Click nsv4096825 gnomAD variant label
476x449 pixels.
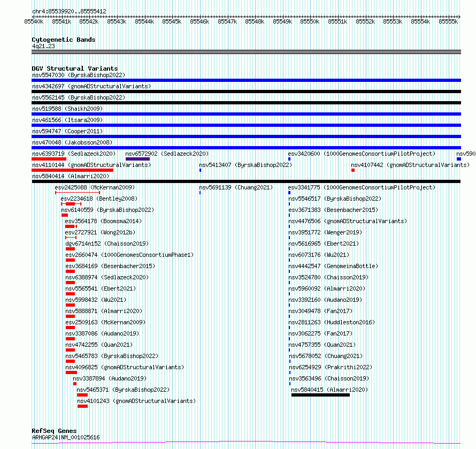[125, 367]
